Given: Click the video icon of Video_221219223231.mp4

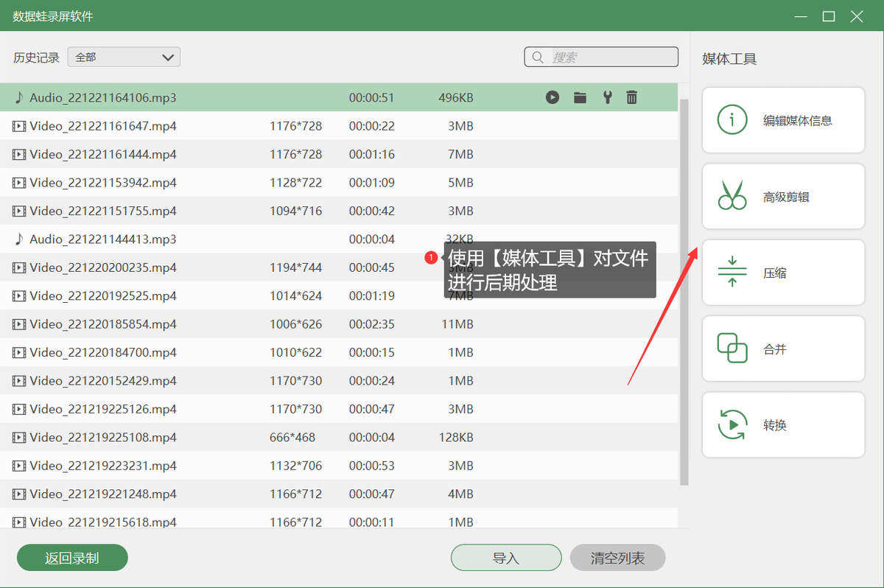Looking at the screenshot, I should point(19,465).
